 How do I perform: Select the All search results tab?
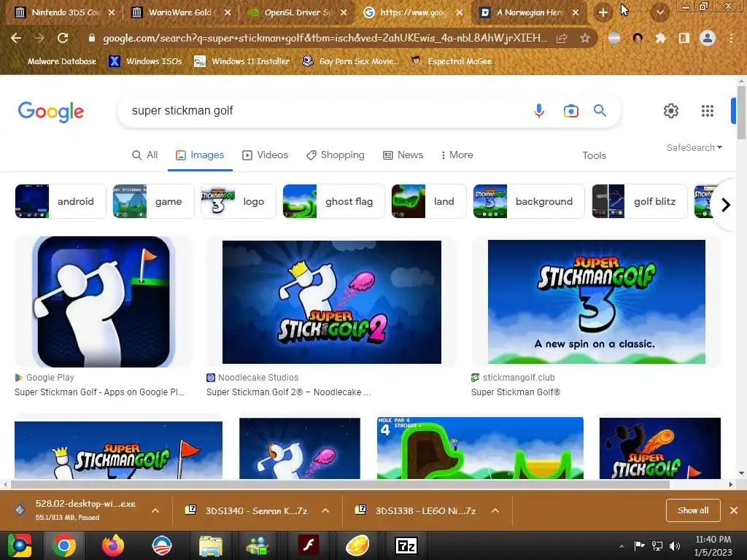point(145,155)
